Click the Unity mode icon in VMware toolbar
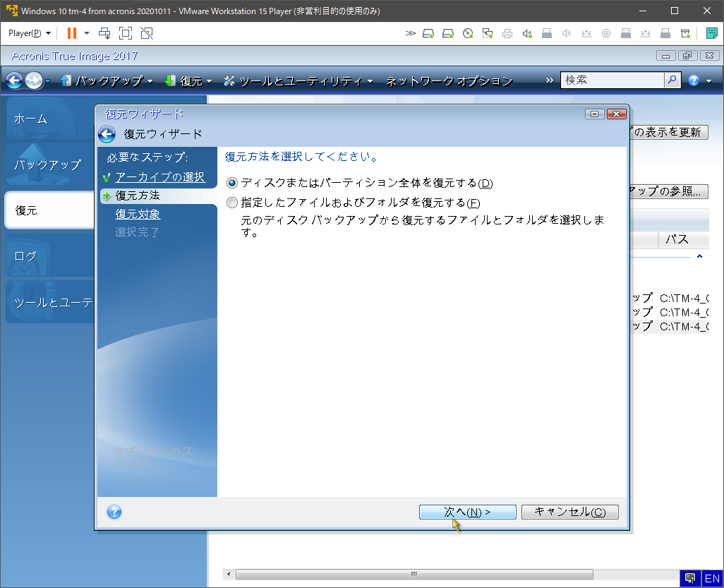 click(x=147, y=33)
